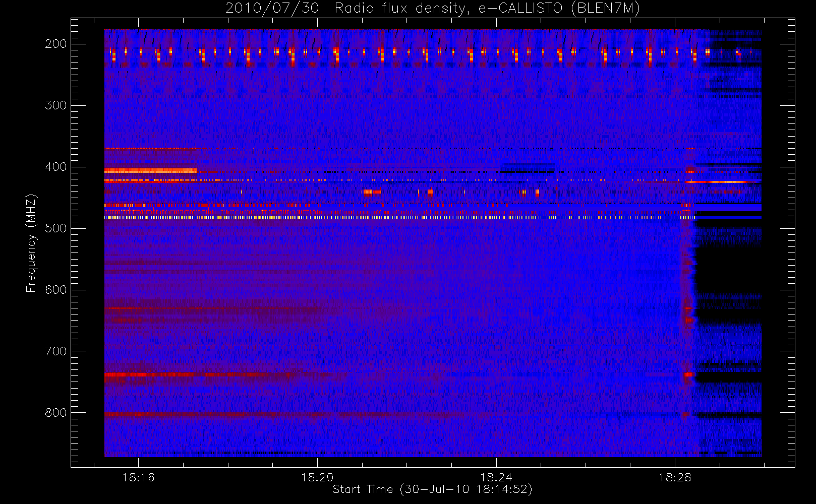Click the 500 frequency tick label

[x=56, y=228]
